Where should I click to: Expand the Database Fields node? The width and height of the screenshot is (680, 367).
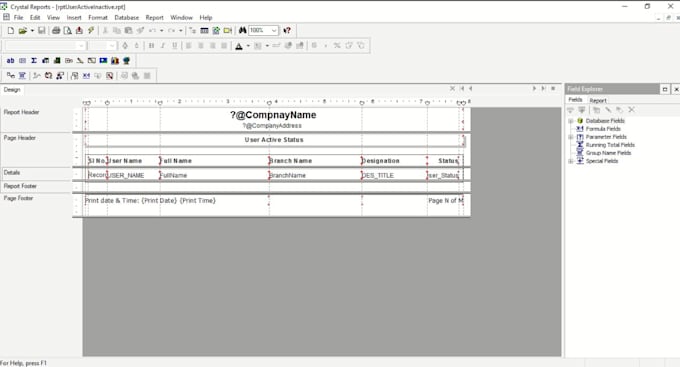[571, 121]
